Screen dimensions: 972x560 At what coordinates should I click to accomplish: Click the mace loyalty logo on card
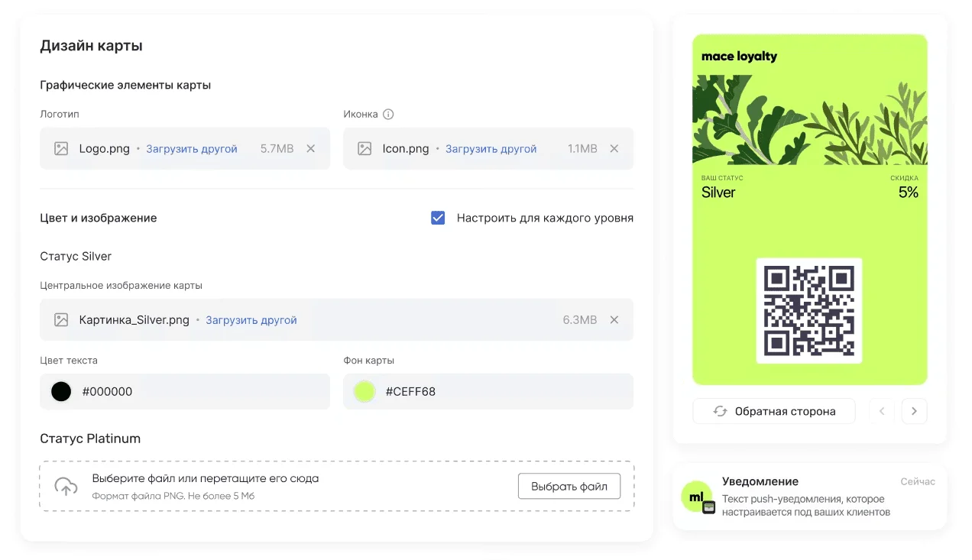[739, 57]
